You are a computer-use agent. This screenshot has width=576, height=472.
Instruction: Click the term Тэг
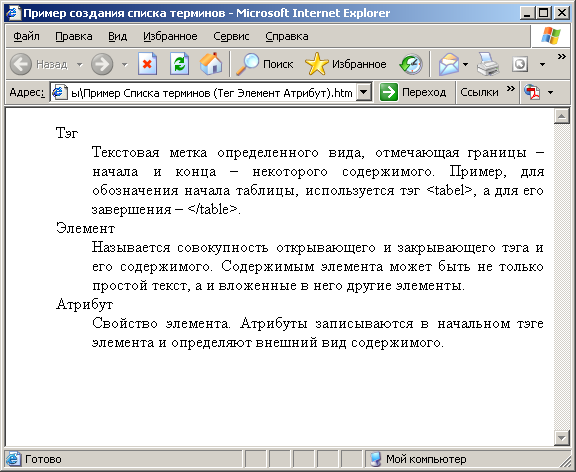click(67, 133)
